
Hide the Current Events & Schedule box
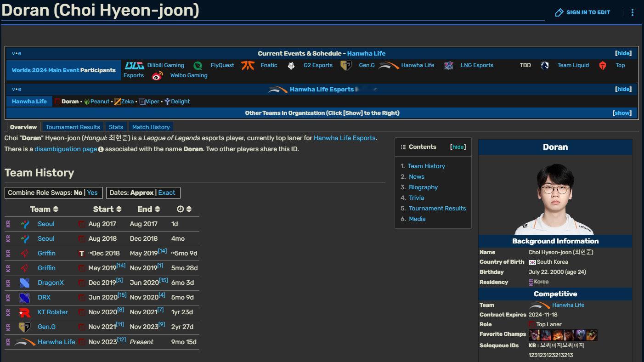tap(623, 53)
